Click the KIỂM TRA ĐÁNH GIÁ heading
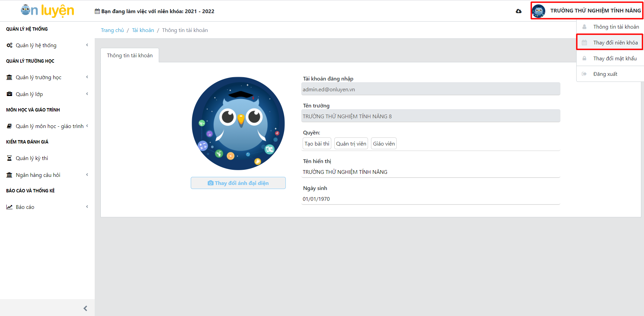644x316 pixels. (x=27, y=142)
